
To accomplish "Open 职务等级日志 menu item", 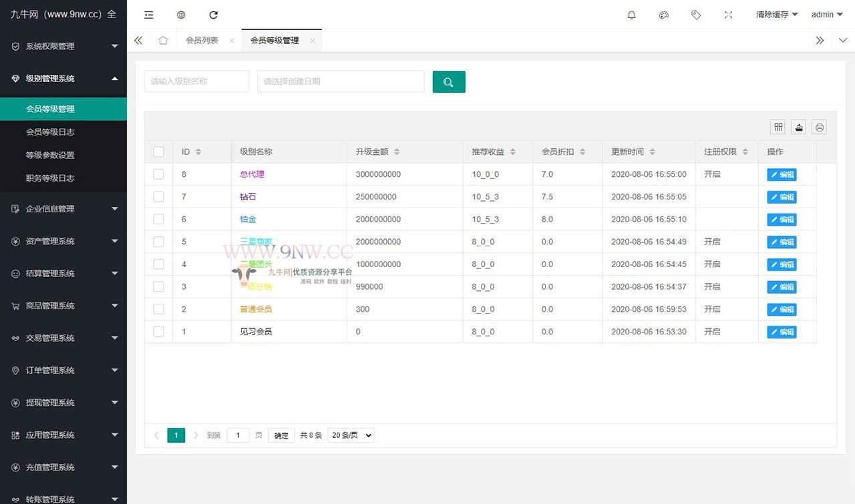I will 63,178.
